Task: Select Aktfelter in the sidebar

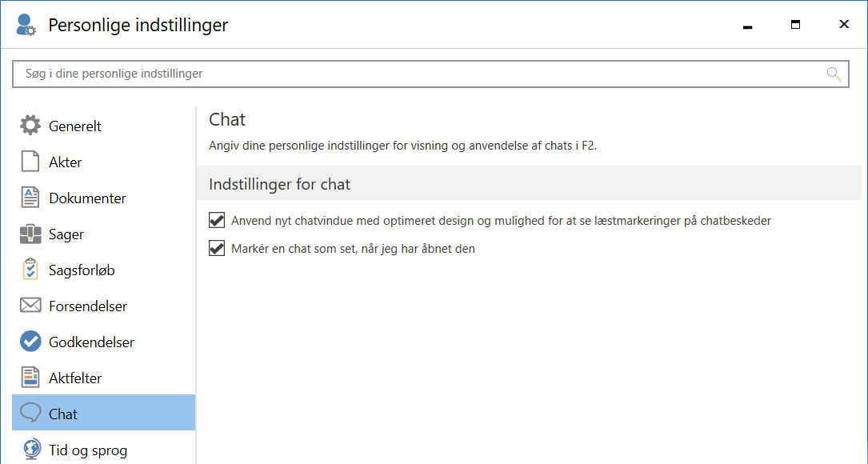Action: [x=103, y=378]
